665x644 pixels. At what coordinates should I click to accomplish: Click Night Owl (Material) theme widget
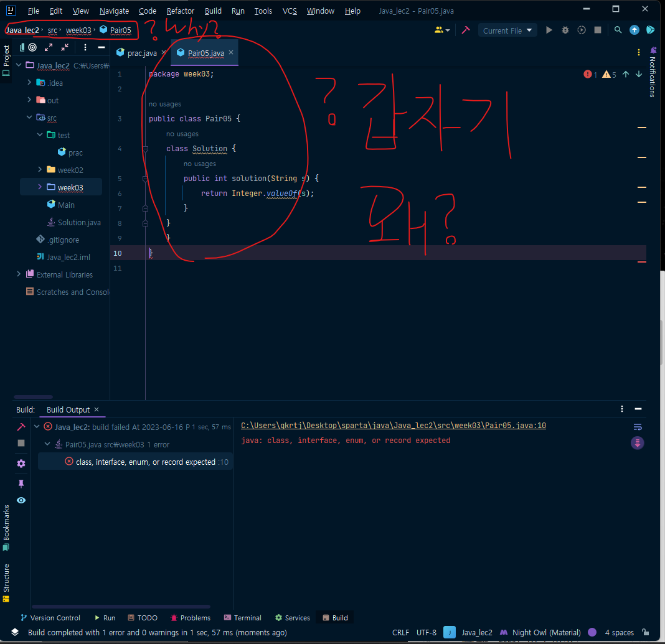tap(540, 633)
